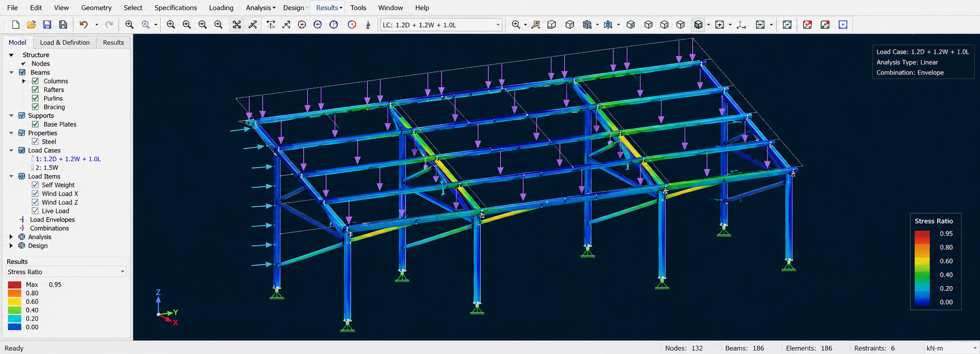
Task: Expand the Analysis tree node
Action: tap(11, 237)
